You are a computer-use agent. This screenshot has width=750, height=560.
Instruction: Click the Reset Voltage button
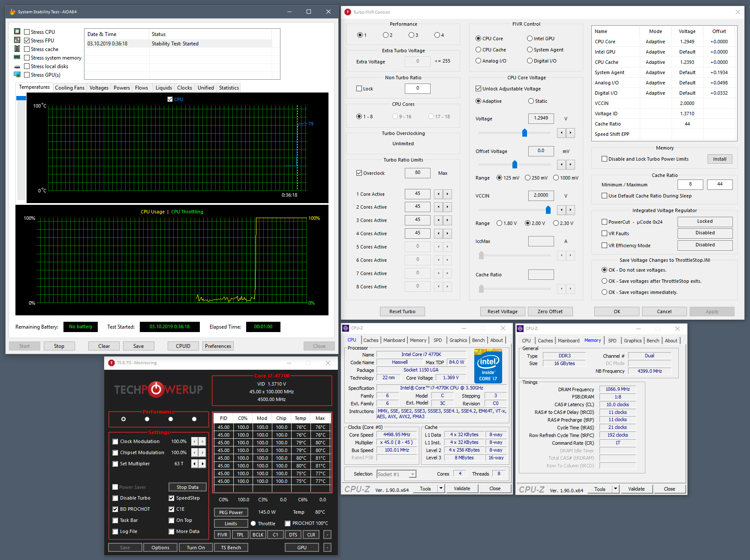tap(503, 311)
